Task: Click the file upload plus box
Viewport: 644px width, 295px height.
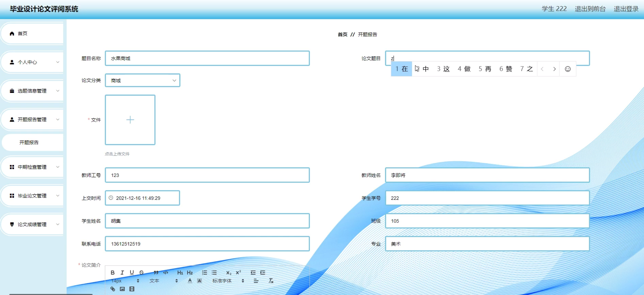Action: 130,120
